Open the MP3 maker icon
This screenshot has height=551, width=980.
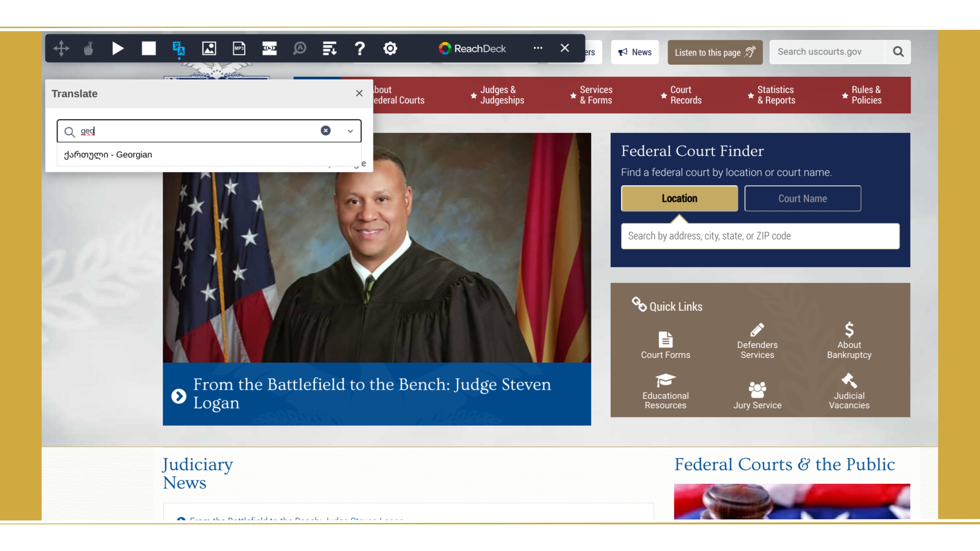(x=239, y=48)
